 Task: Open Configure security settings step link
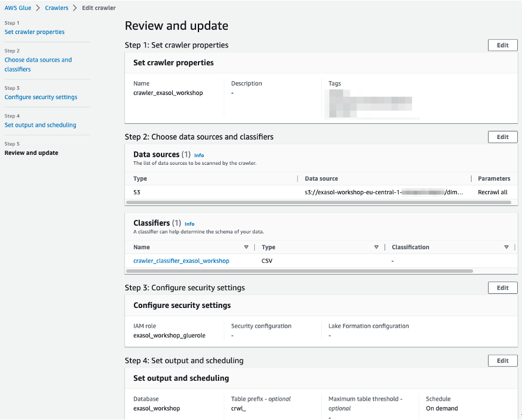click(x=41, y=97)
